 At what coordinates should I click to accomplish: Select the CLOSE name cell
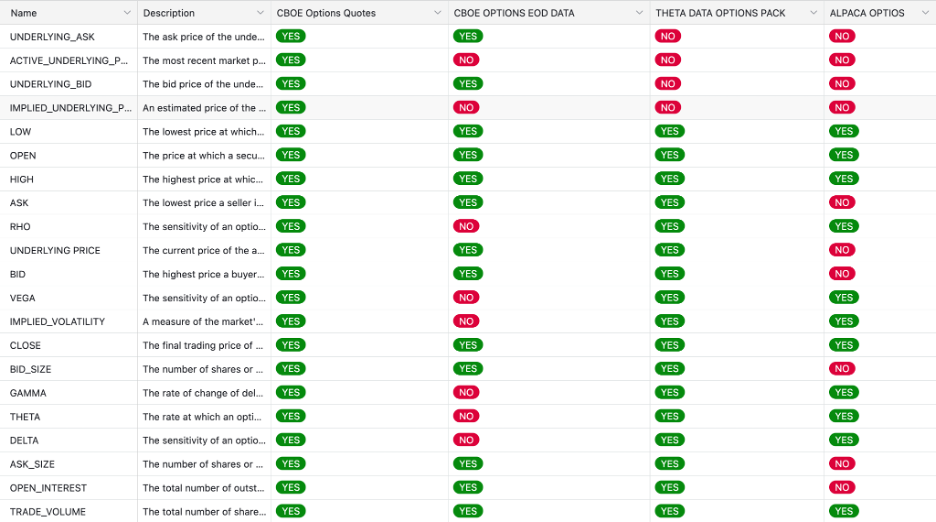pos(69,345)
